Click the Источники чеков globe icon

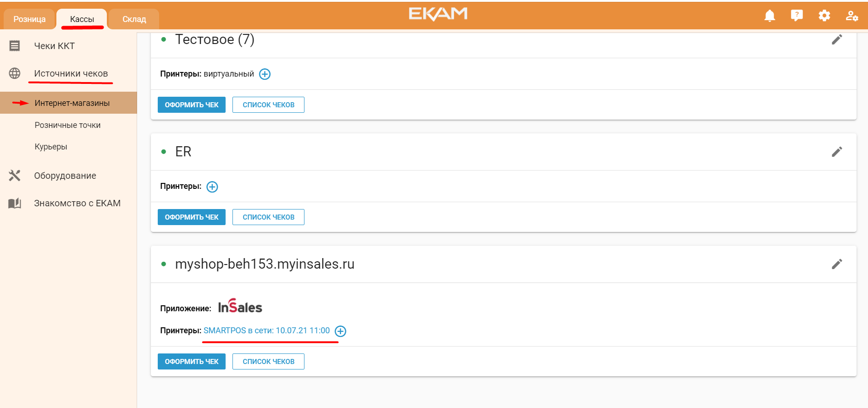click(15, 73)
